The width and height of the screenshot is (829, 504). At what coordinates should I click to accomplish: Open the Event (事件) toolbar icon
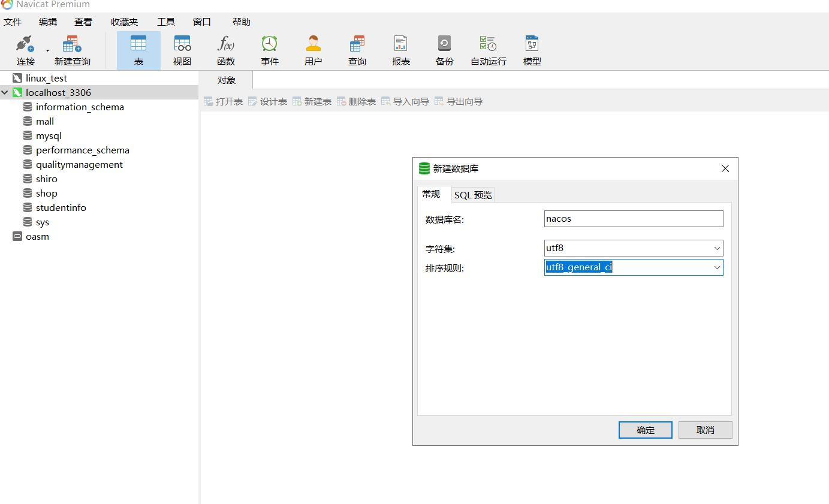(270, 50)
